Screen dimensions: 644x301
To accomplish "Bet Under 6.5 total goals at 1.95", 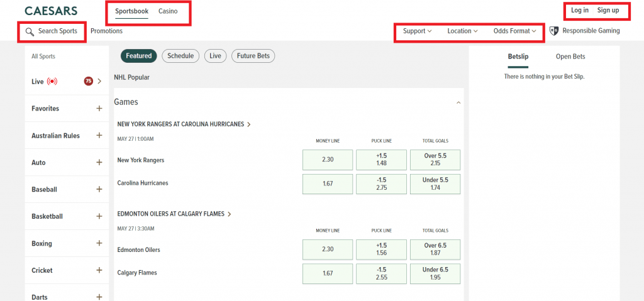I will click(x=435, y=273).
